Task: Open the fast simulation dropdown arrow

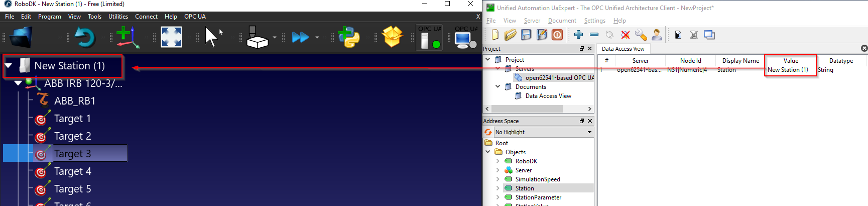Action: point(317,38)
